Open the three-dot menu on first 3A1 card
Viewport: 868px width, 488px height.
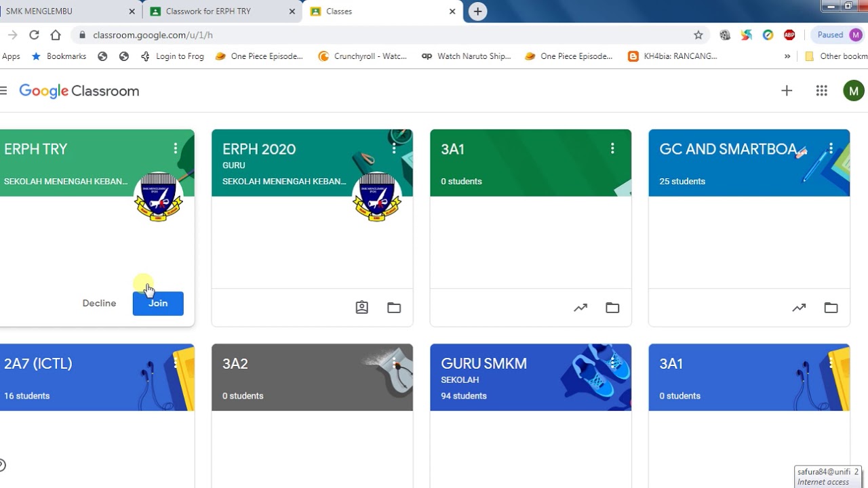612,148
